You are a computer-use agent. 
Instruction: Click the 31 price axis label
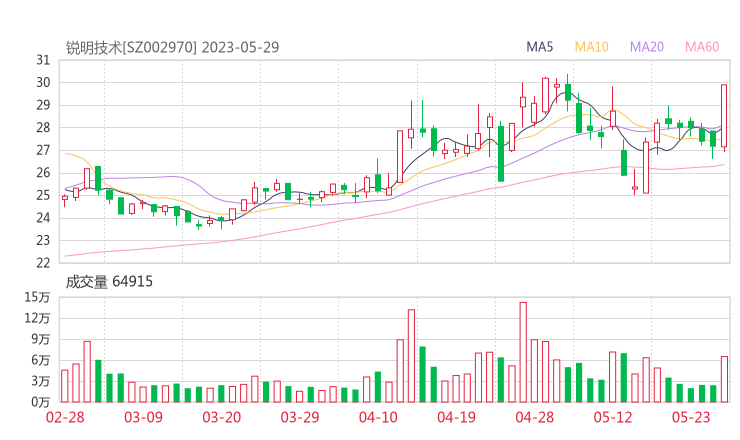[43, 60]
